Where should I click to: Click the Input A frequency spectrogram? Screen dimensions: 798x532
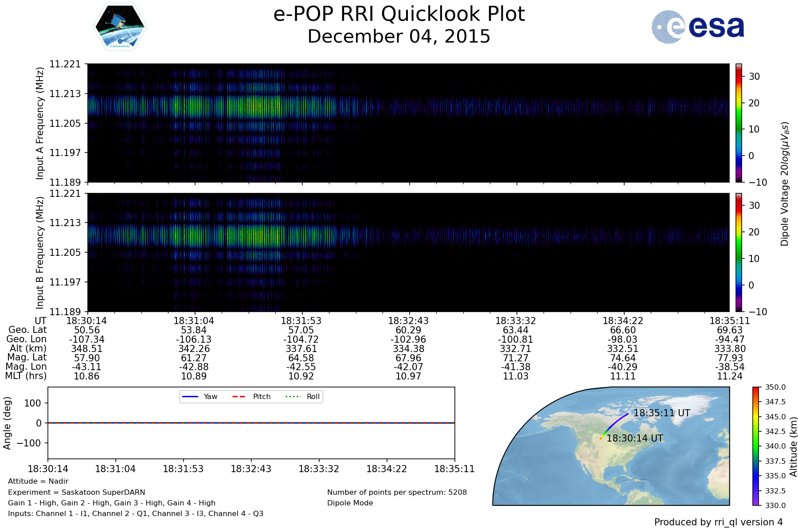(x=408, y=123)
